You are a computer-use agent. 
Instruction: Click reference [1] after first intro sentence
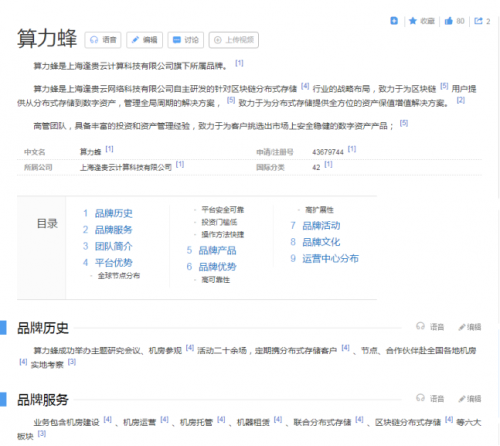239,63
